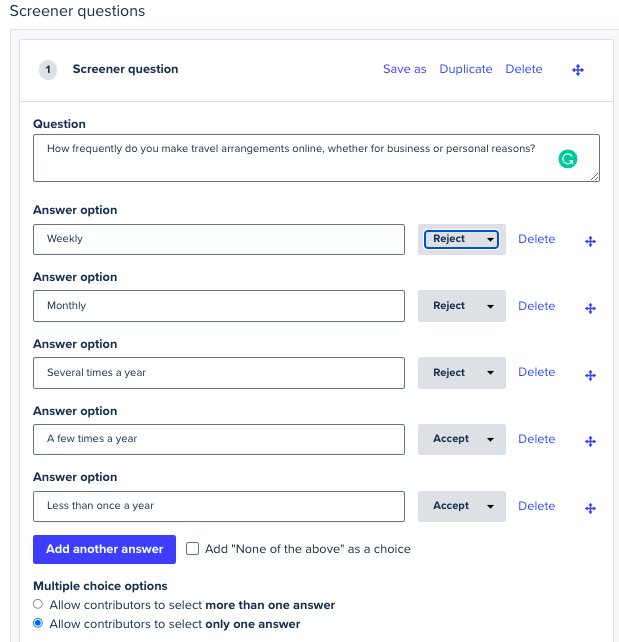Open the Reject dropdown for Monthly
Image resolution: width=619 pixels, height=642 pixels.
(x=461, y=306)
